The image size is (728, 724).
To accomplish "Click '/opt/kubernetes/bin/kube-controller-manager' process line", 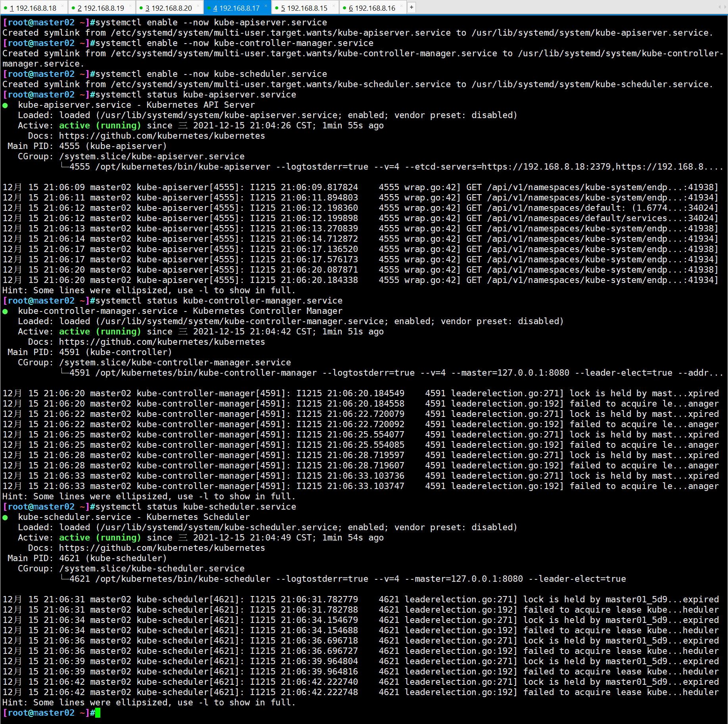I will pos(392,373).
